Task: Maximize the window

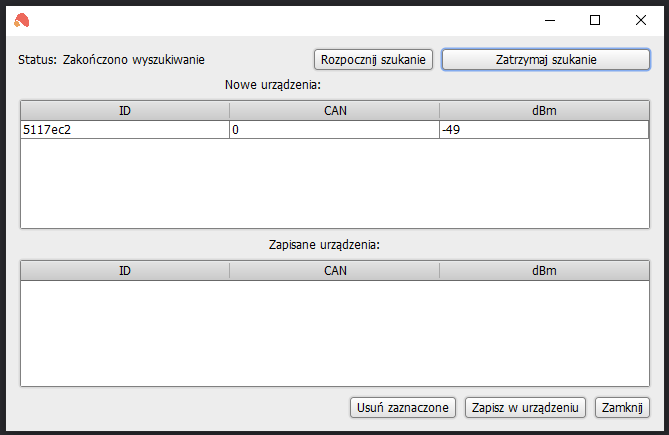Action: coord(595,20)
